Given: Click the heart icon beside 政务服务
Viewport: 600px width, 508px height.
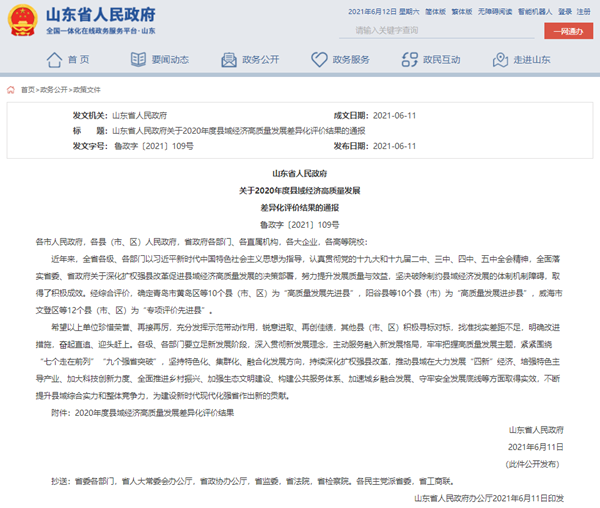Looking at the screenshot, I should 319,60.
